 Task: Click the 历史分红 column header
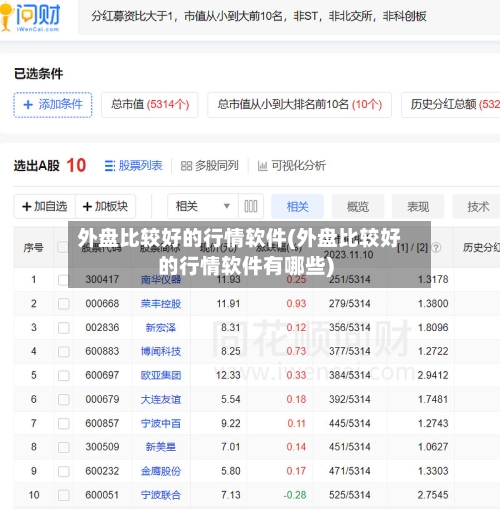point(481,248)
